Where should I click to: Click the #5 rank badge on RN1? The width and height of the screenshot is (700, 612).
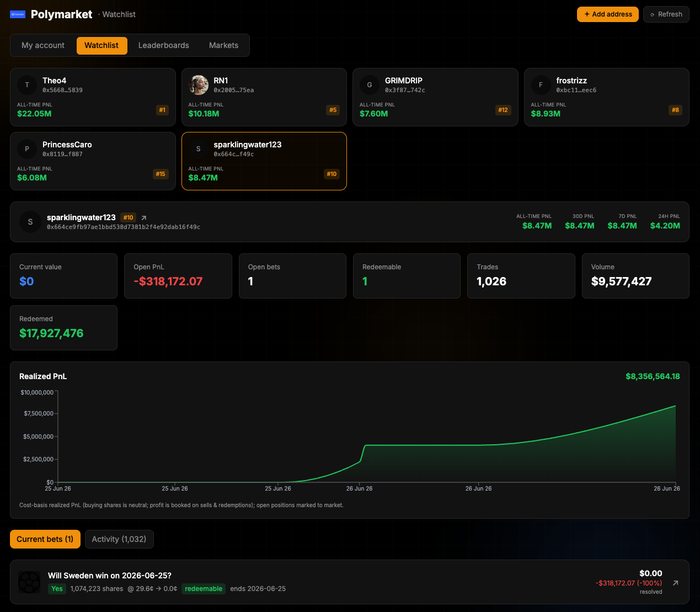click(333, 110)
